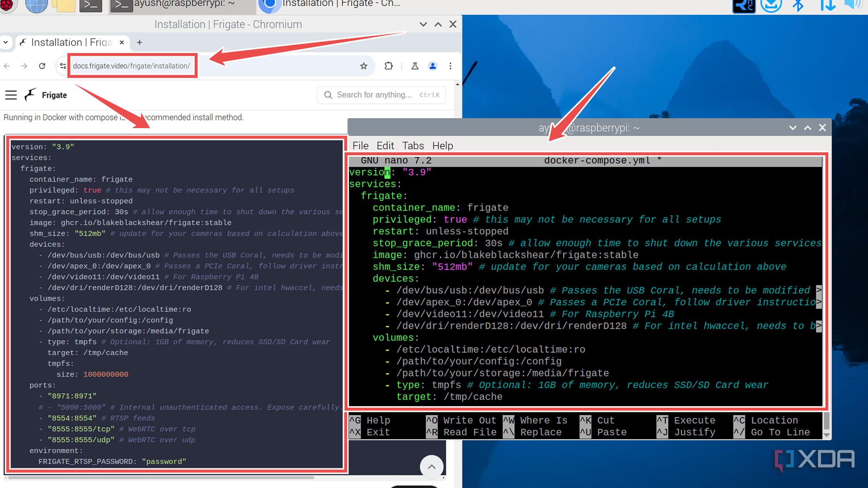Launch a new terminal from the taskbar
Image resolution: width=868 pixels, height=488 pixels.
pos(90,5)
